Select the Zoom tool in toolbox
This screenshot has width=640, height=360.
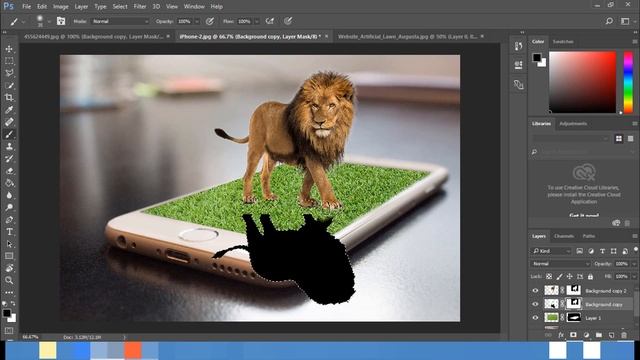pos(9,280)
